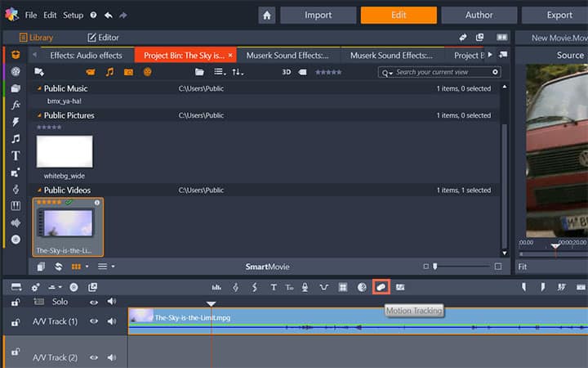This screenshot has width=588, height=368.
Task: Toggle project filter reel icon in library
Action: pyautogui.click(x=147, y=72)
